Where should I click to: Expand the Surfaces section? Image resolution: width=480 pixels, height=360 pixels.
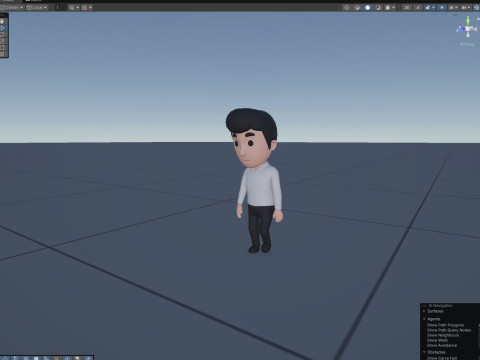point(424,311)
